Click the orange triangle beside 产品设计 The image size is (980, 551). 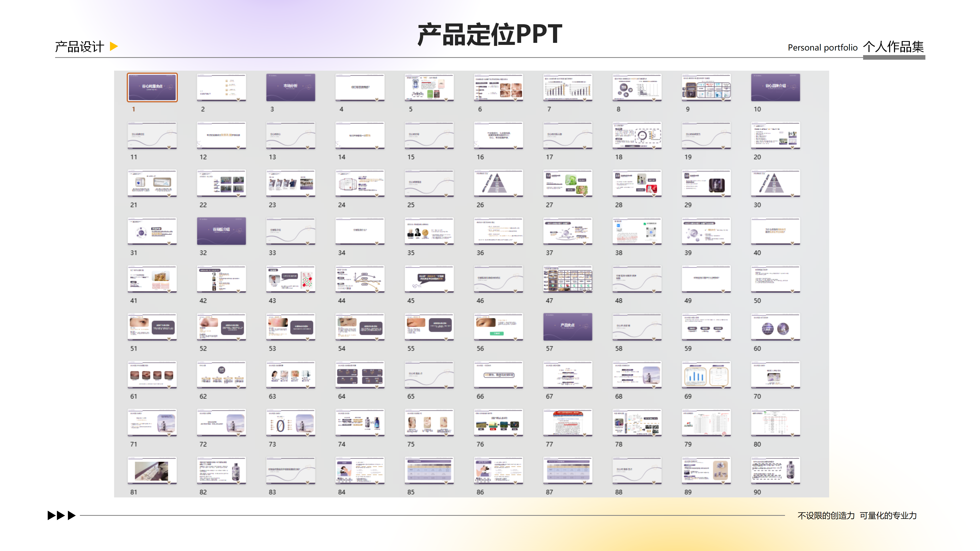click(113, 46)
